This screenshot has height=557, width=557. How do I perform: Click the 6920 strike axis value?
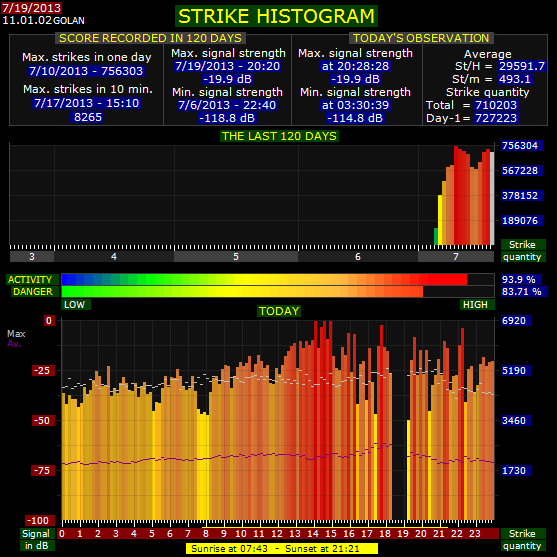point(515,320)
